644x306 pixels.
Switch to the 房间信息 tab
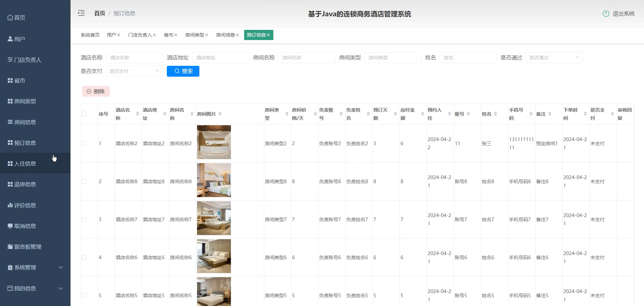(x=226, y=35)
